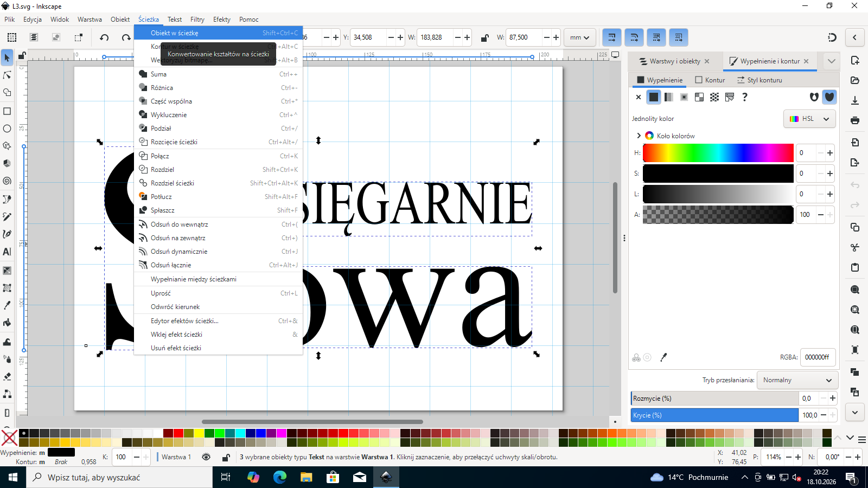Select the Selector arrow tool
Image resolution: width=868 pixels, height=488 pixels.
[7, 57]
